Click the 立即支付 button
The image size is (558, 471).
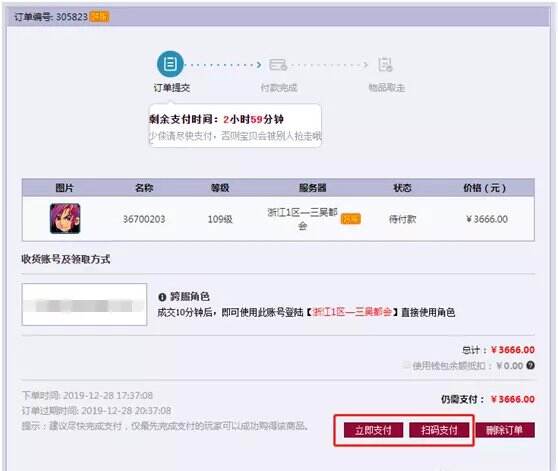[x=373, y=430]
